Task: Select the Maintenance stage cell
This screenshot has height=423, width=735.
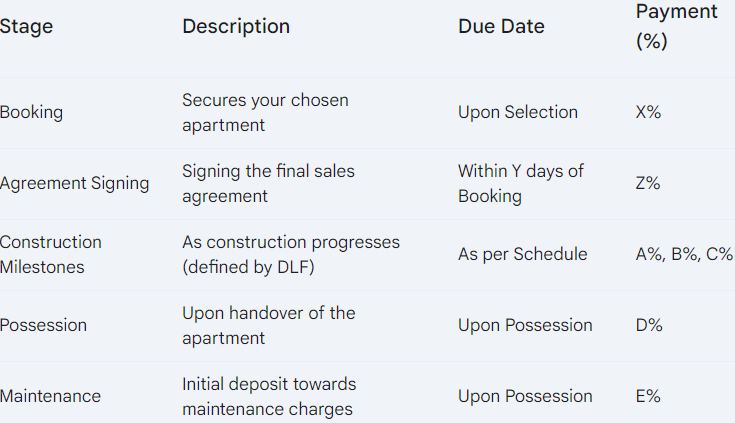Action: click(x=50, y=396)
